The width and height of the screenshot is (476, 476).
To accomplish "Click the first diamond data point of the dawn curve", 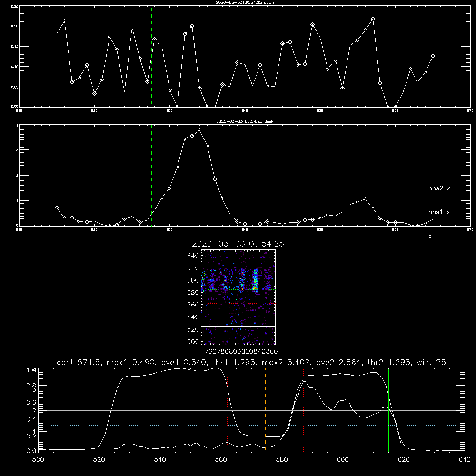I will click(x=57, y=33).
